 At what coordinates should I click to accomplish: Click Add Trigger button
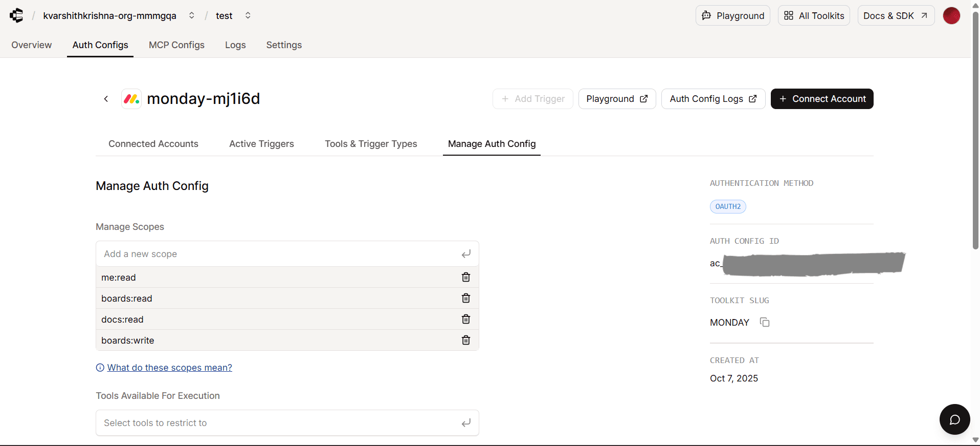coord(532,99)
